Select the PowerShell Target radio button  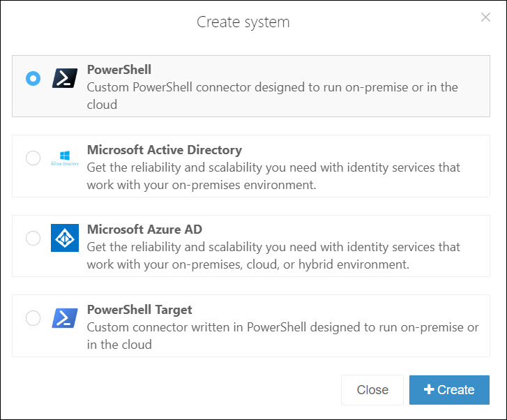coord(33,317)
